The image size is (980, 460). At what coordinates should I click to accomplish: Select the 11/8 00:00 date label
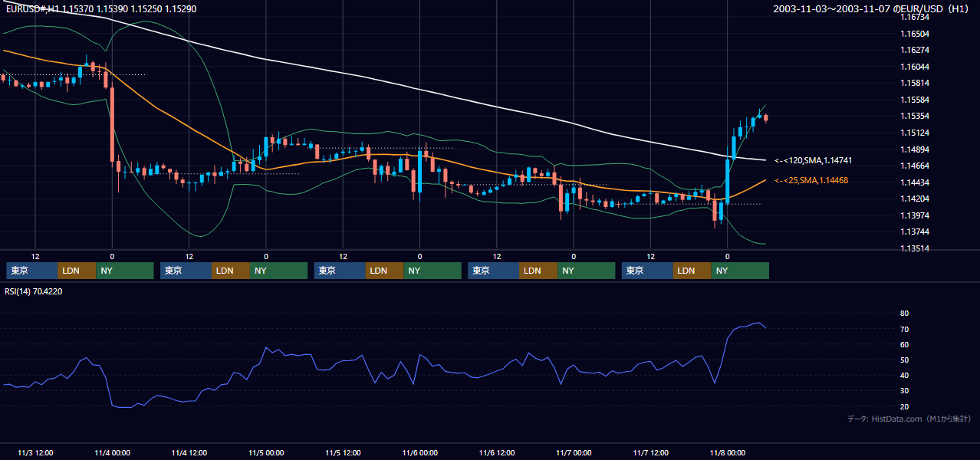[727, 452]
